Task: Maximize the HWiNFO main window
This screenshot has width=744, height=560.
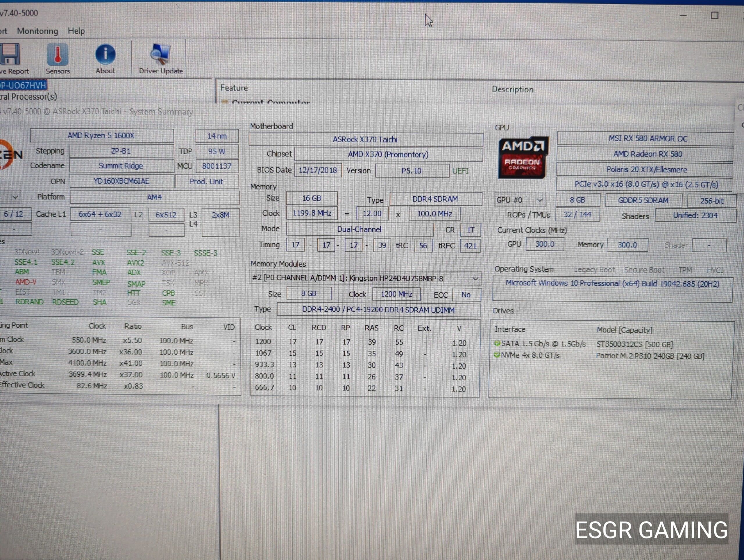Action: pos(714,15)
